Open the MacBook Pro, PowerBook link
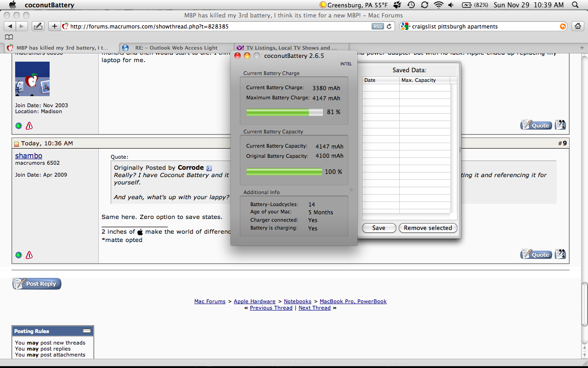 [x=353, y=301]
